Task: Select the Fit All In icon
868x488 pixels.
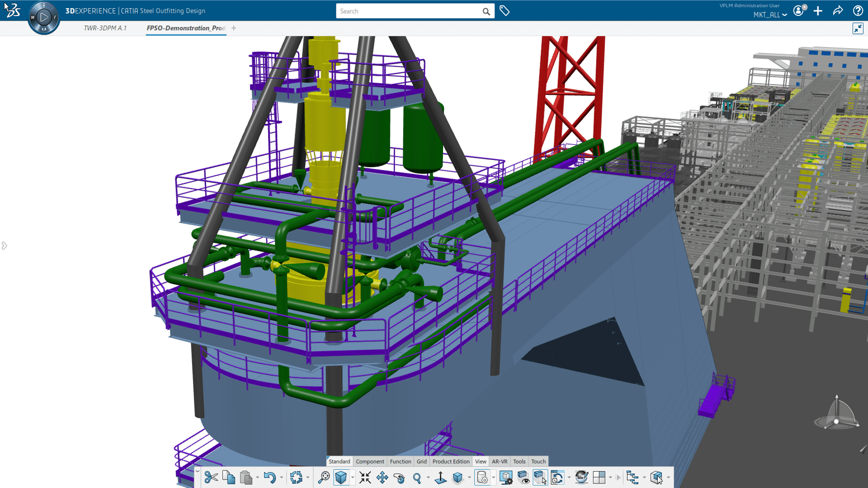Action: [x=365, y=478]
